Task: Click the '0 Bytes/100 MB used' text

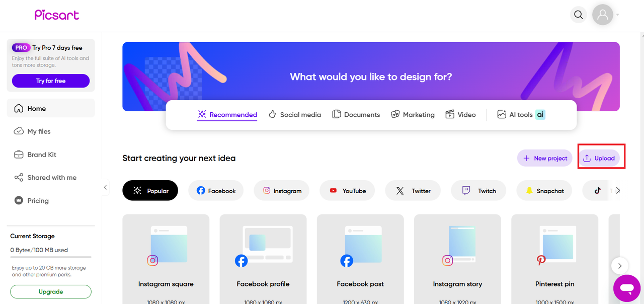Action: 39,250
